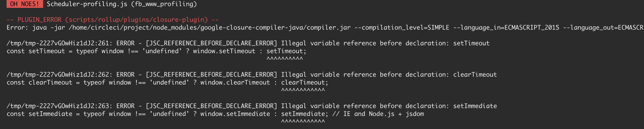The height and width of the screenshot is (129, 644).
Task: Click the red PLUGIN_ERROR header line
Action: [112, 19]
